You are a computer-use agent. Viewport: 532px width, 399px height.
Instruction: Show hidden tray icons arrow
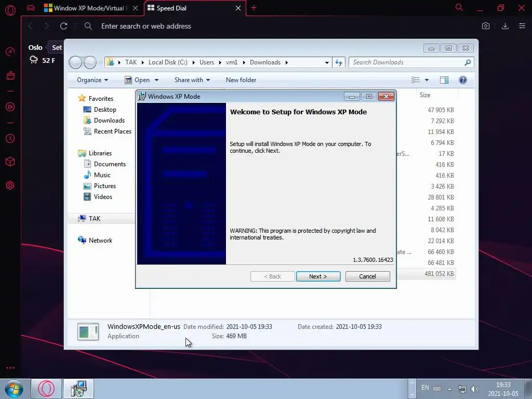coord(449,389)
